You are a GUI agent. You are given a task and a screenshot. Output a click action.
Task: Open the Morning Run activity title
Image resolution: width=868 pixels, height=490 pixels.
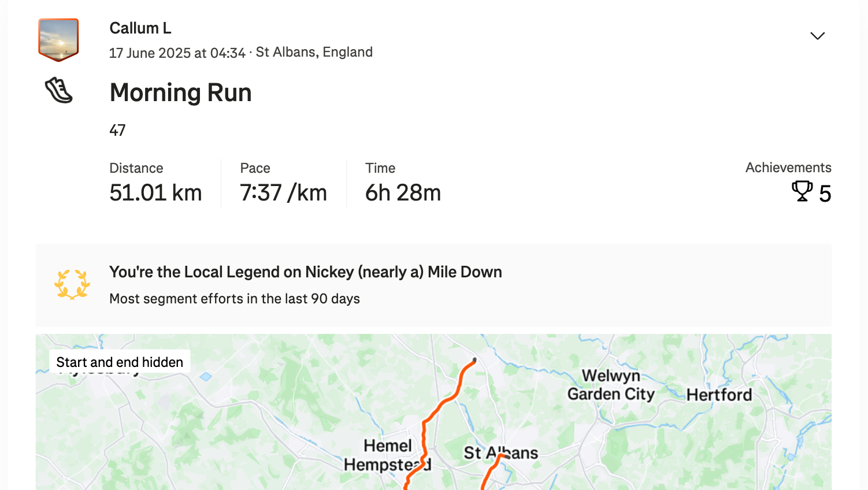click(180, 92)
